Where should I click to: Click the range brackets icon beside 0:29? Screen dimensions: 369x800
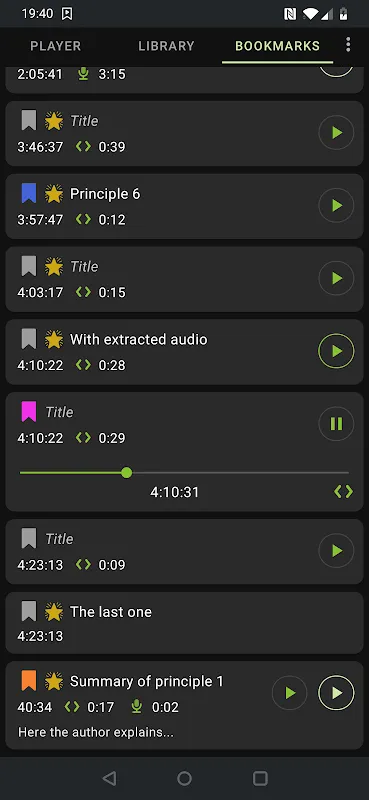[83, 438]
